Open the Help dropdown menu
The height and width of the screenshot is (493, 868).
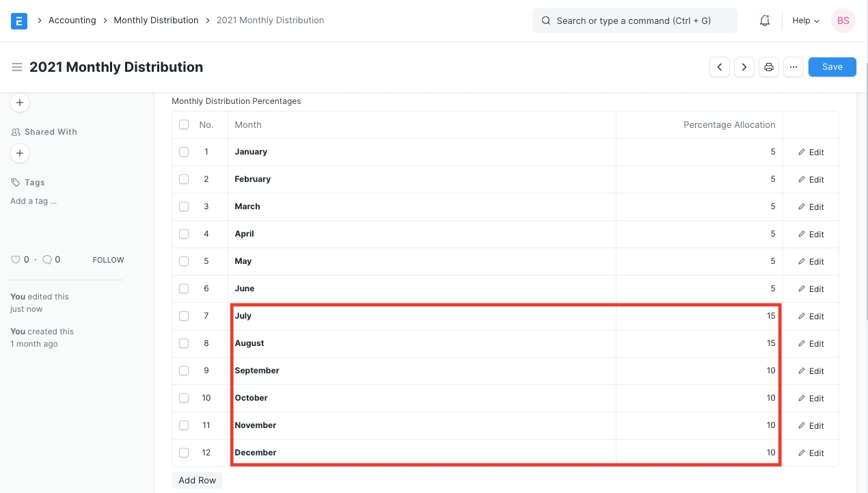pyautogui.click(x=805, y=21)
